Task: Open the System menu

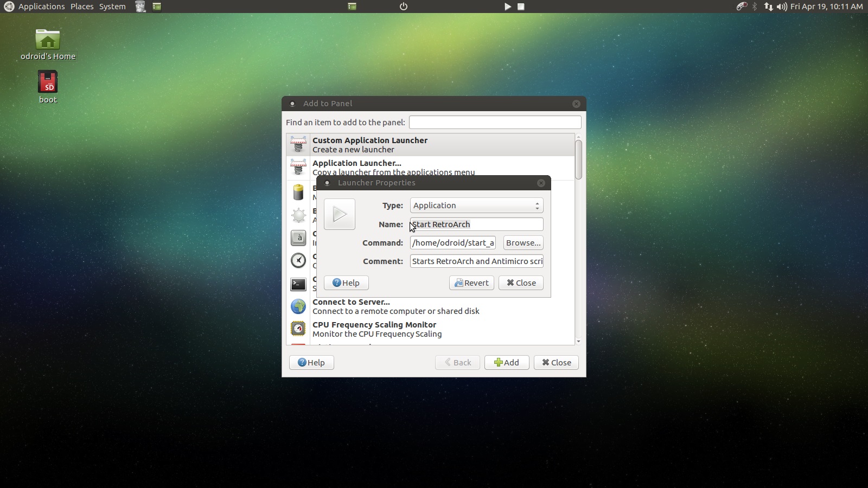Action: pyautogui.click(x=112, y=7)
